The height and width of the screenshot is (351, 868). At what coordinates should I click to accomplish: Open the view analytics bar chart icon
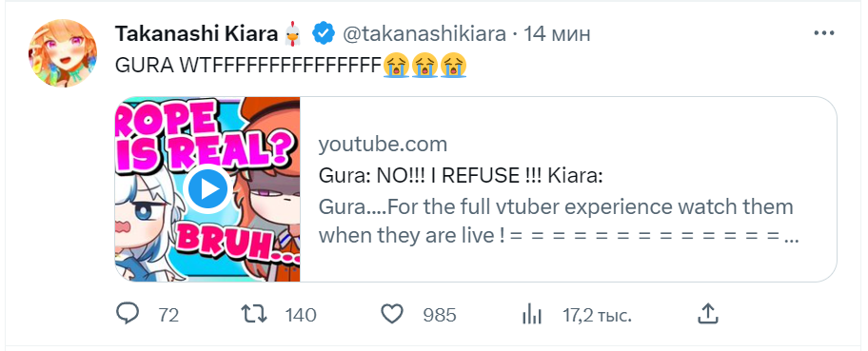point(531,315)
